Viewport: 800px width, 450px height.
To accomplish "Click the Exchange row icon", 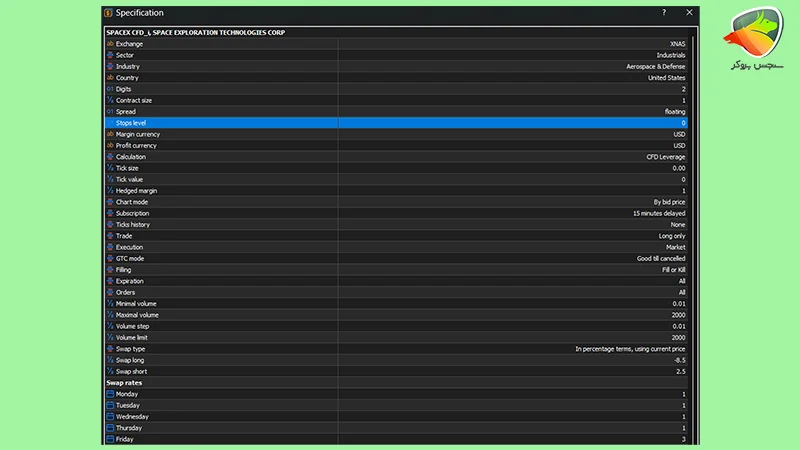I will tap(110, 44).
